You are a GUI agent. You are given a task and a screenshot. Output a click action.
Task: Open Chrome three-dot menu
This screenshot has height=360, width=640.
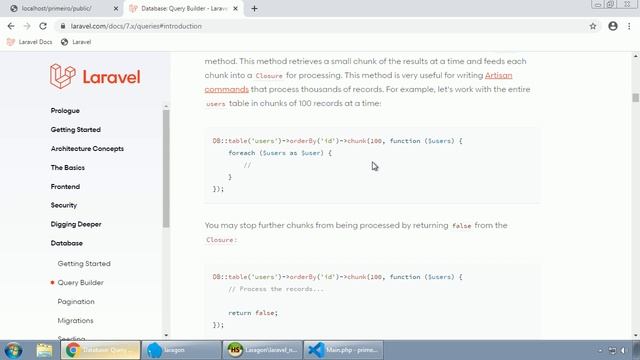(629, 26)
